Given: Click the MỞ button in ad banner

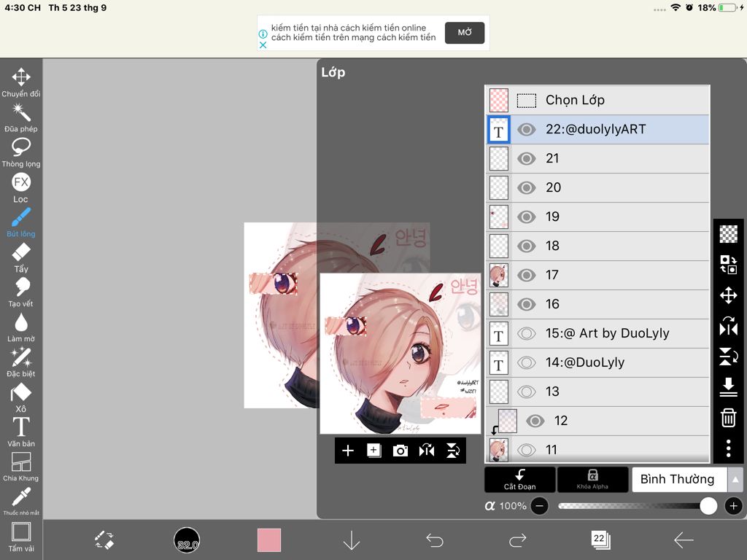Looking at the screenshot, I should point(465,32).
